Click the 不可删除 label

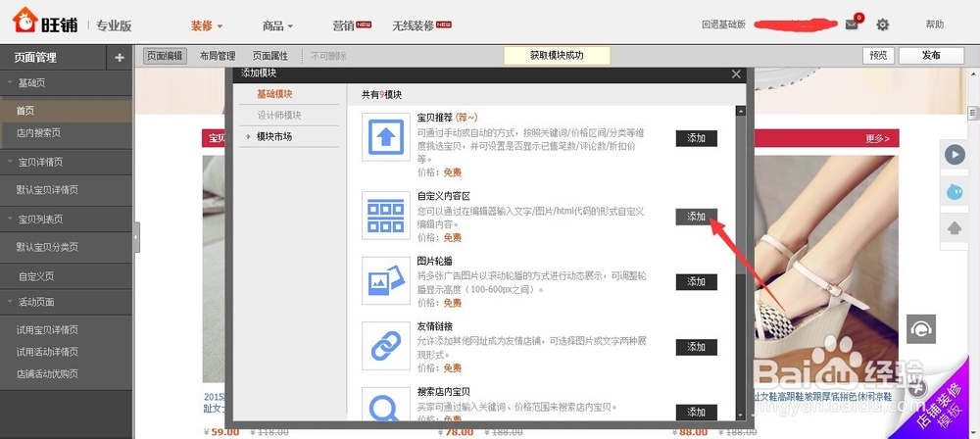coord(328,56)
